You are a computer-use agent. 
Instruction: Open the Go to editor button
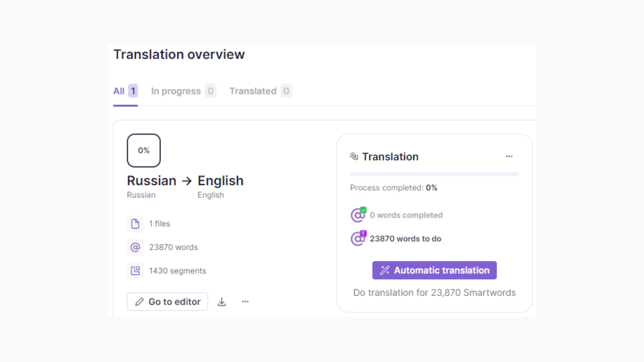pyautogui.click(x=167, y=302)
